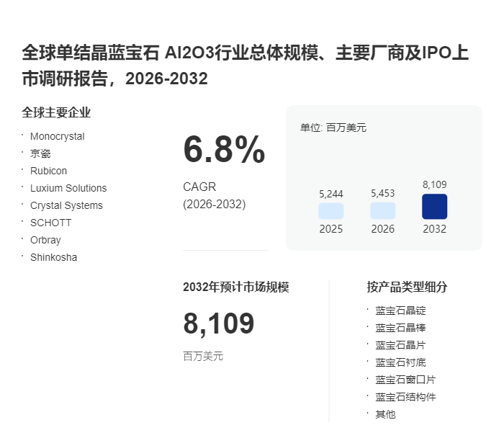This screenshot has width=504, height=438.
Task: Click Rubicon company entry
Action: (x=48, y=171)
